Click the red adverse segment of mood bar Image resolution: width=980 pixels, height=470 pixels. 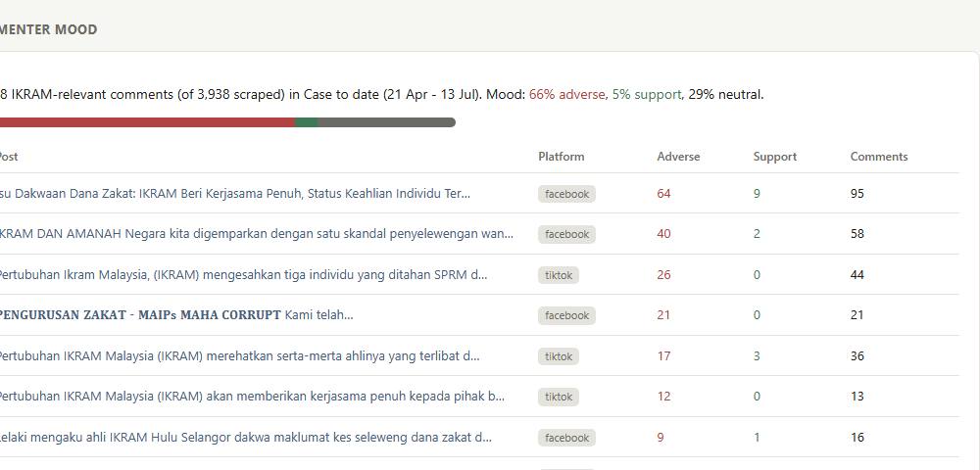pyautogui.click(x=148, y=122)
